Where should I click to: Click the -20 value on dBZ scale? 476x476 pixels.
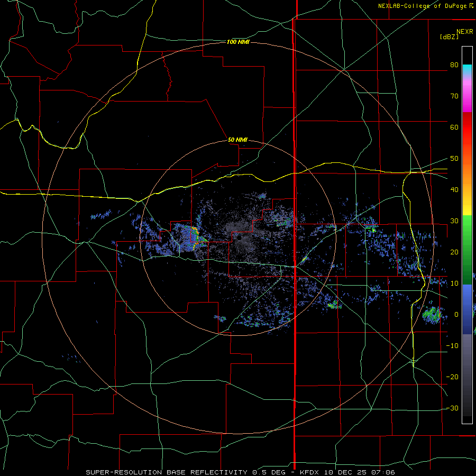pos(452,377)
